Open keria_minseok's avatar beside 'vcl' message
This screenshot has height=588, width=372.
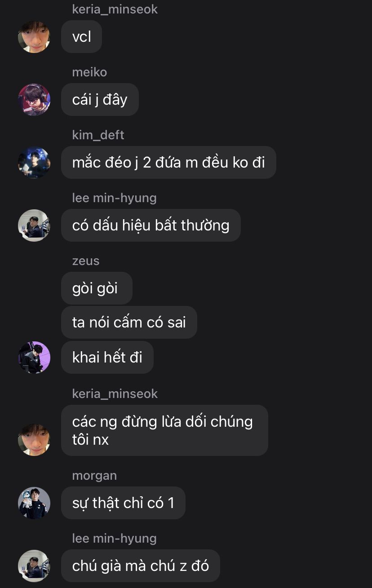point(34,37)
